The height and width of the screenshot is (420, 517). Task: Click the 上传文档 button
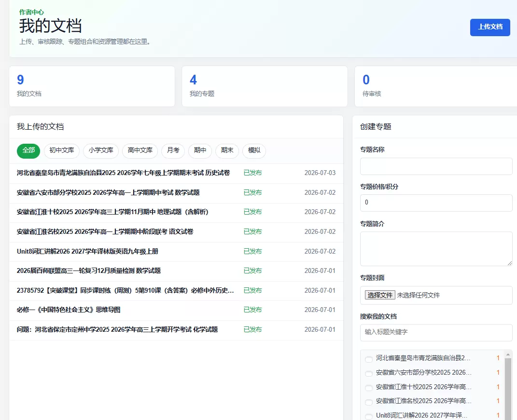(489, 27)
